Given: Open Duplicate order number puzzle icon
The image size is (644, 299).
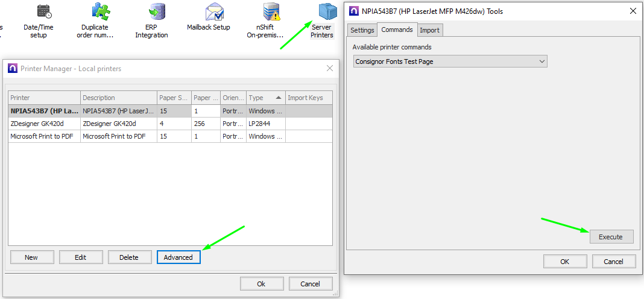Looking at the screenshot, I should (100, 12).
